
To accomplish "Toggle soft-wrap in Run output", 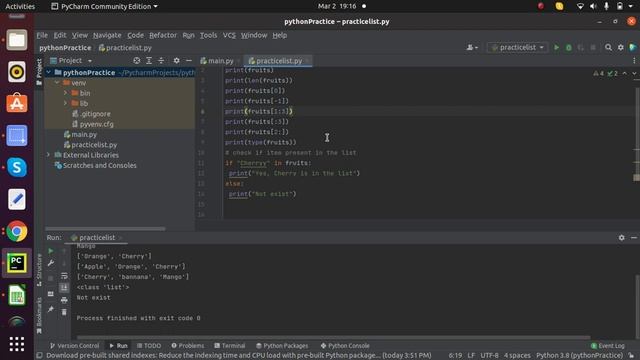I will tap(64, 276).
